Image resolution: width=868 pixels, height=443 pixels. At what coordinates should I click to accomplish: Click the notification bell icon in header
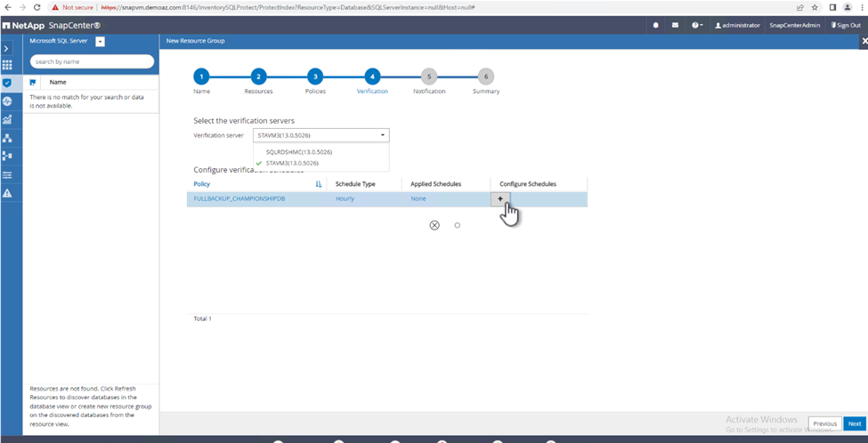(x=655, y=26)
